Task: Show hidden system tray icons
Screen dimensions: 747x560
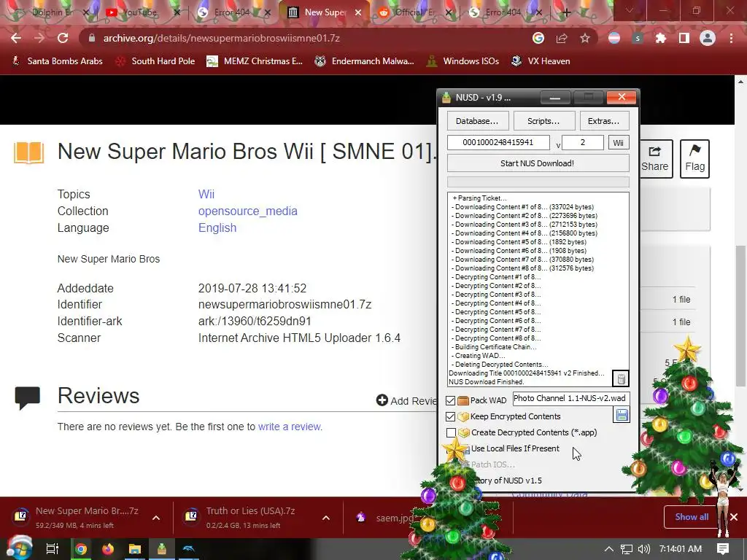Action: [609, 549]
